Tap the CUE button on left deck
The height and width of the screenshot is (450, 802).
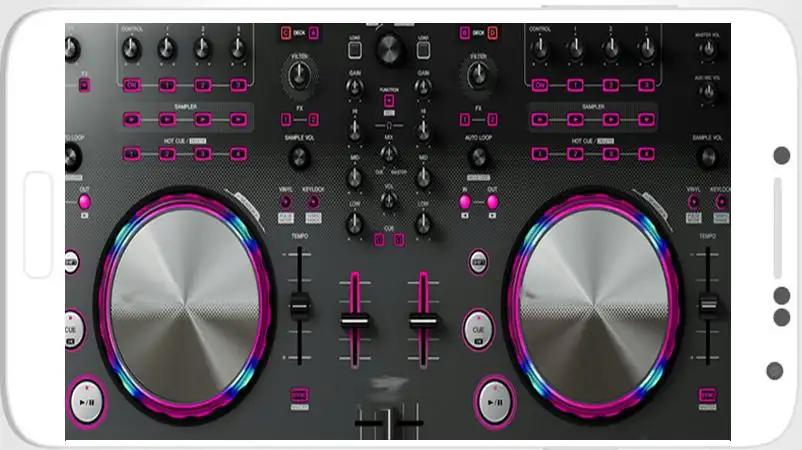[x=73, y=330]
